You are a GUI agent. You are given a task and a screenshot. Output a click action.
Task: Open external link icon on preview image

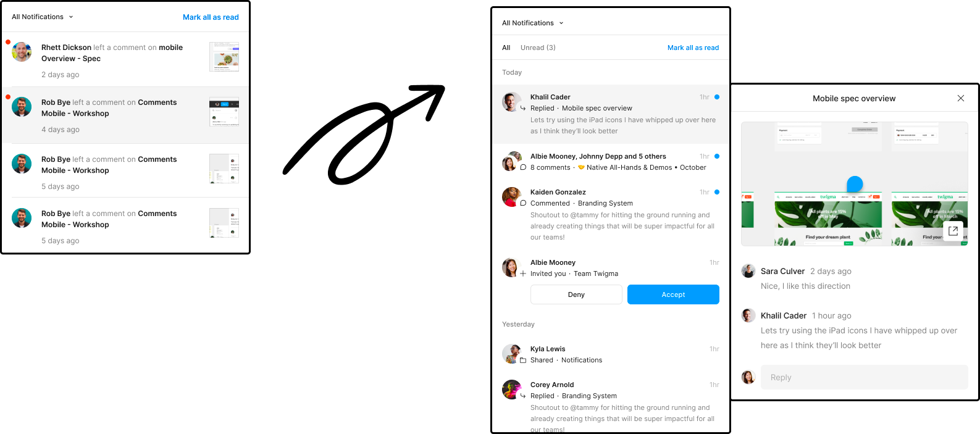tap(953, 231)
